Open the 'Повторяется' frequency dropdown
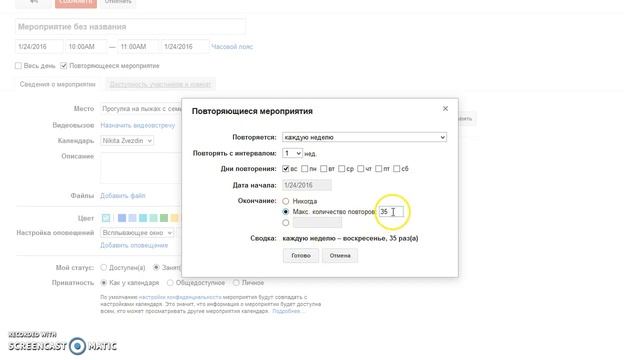This screenshot has width=640, height=360. coord(364,137)
